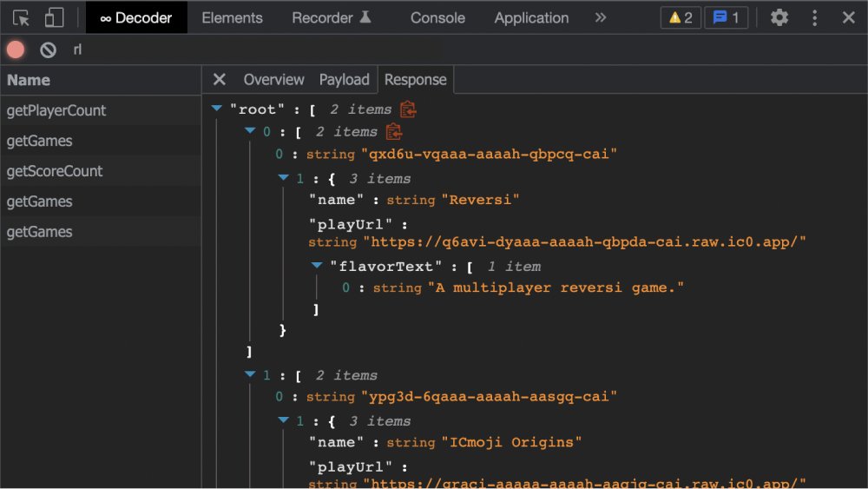The width and height of the screenshot is (868, 489).
Task: Collapse the ICmoji Origins object node
Action: pyautogui.click(x=284, y=420)
